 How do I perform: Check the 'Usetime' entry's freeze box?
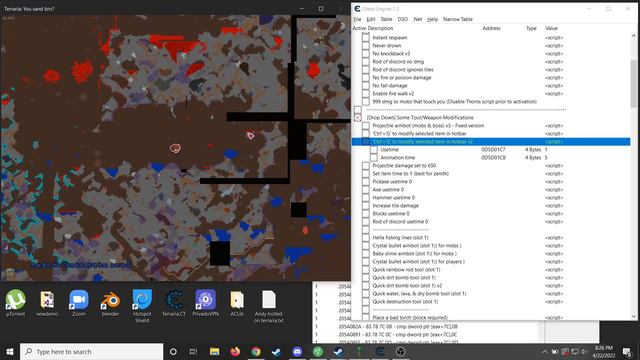374,150
